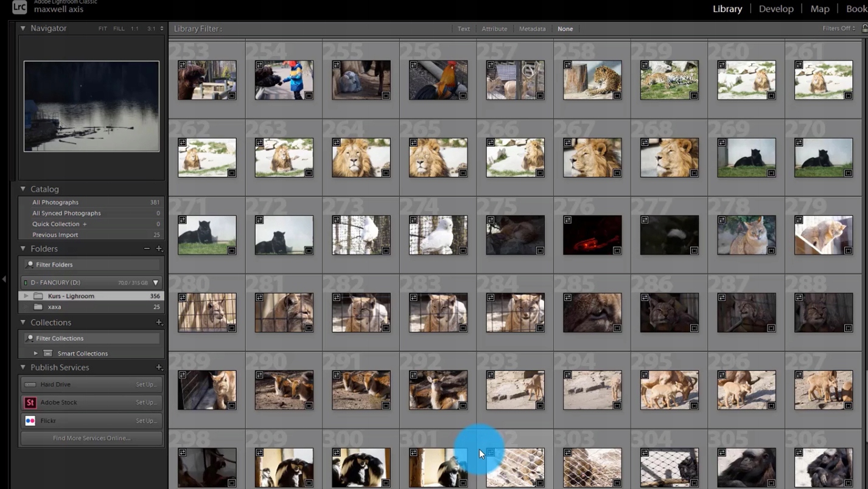
Task: Click the plus icon in Publish Services header
Action: 159,367
